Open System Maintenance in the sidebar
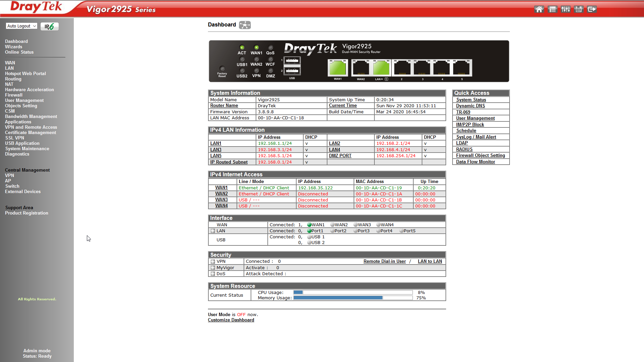The width and height of the screenshot is (644, 362). pyautogui.click(x=27, y=149)
